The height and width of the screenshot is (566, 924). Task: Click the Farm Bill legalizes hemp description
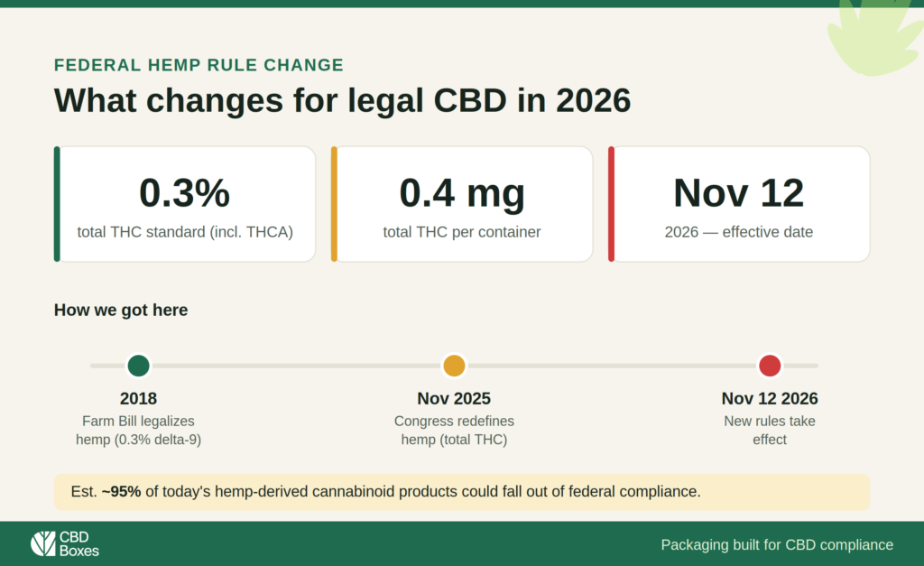(138, 431)
